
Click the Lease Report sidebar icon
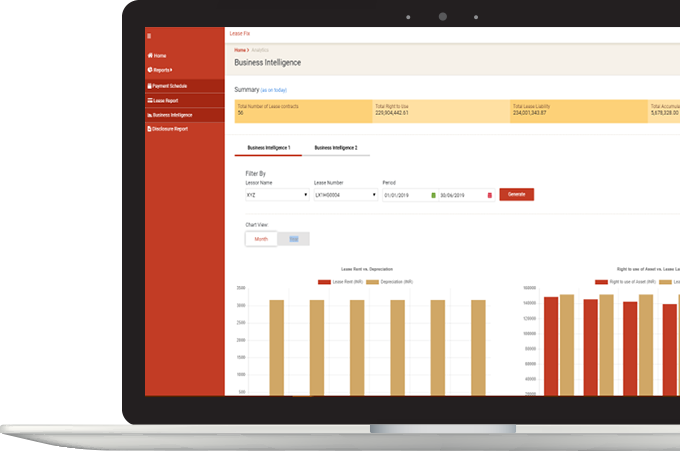pos(149,100)
